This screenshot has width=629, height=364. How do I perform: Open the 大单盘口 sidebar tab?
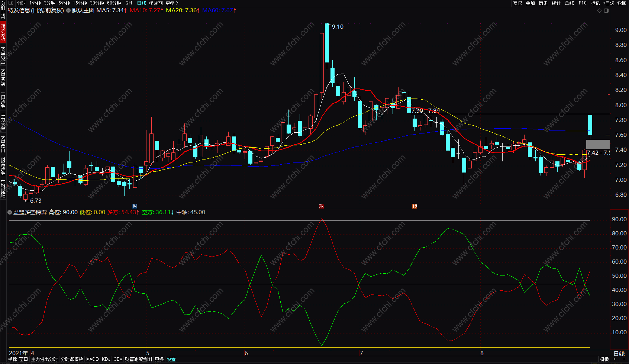coord(3,144)
